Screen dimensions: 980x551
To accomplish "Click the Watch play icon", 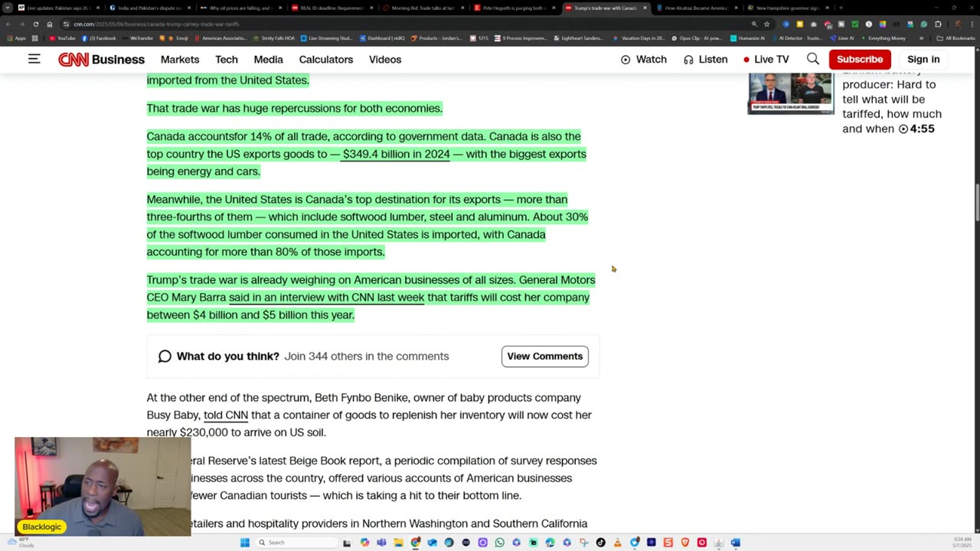I will point(626,60).
